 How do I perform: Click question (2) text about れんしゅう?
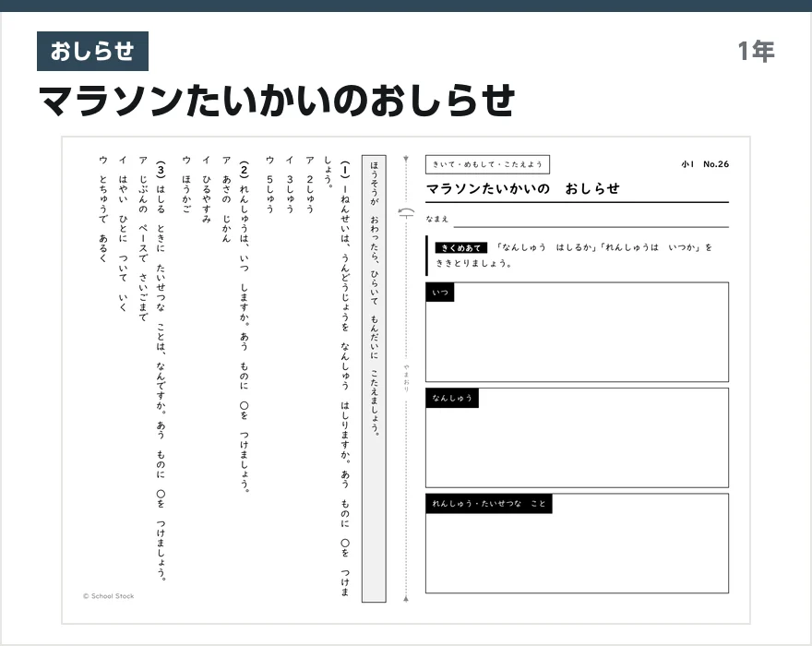point(244,327)
